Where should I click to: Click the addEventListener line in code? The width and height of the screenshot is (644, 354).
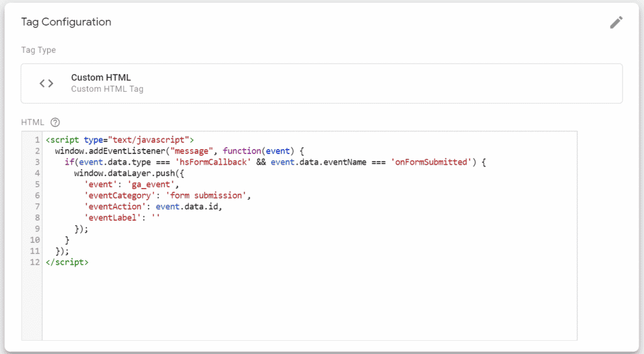(179, 151)
